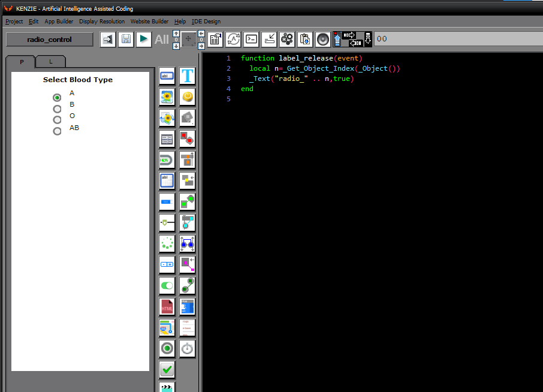543x392 pixels.
Task: Add a slider control widget
Action: click(x=167, y=222)
